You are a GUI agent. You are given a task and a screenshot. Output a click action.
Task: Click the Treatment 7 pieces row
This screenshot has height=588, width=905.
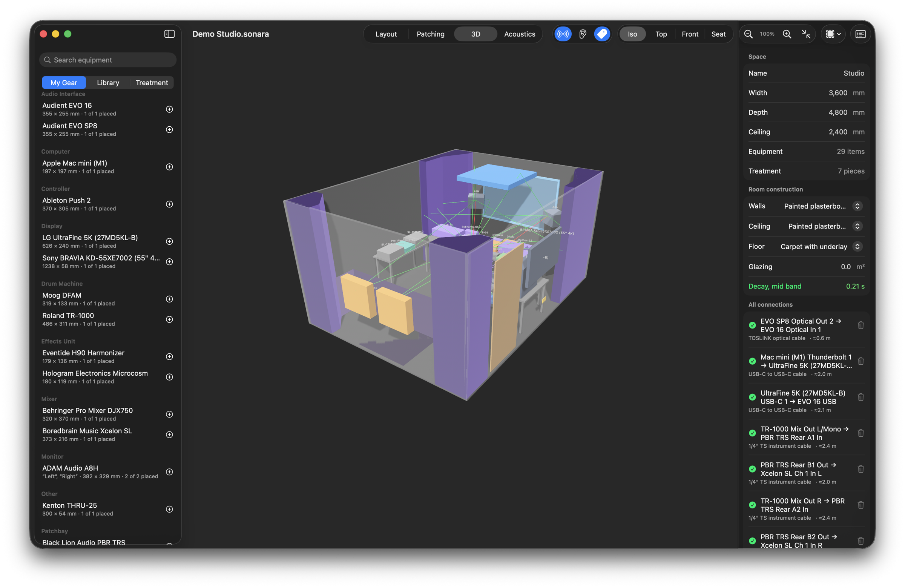(806, 171)
